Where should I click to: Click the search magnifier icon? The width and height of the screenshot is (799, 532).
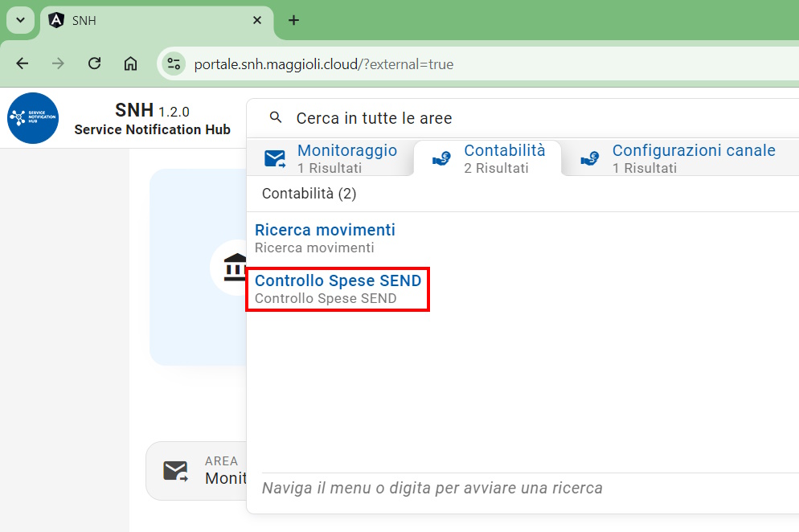pyautogui.click(x=276, y=117)
